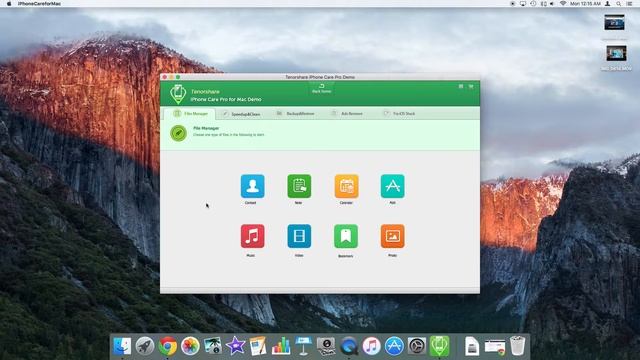Open Pages from the dock
The width and height of the screenshot is (640, 360).
[x=258, y=346]
